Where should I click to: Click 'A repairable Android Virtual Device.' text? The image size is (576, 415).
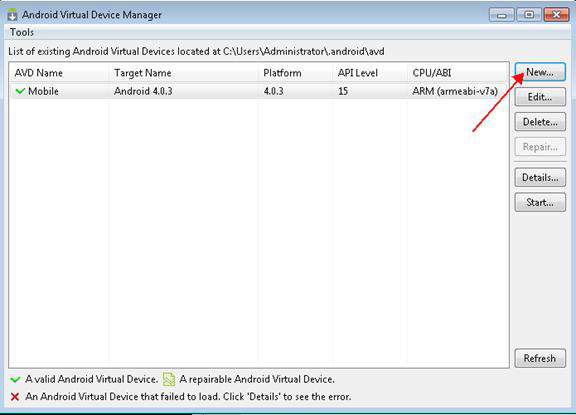click(x=257, y=379)
